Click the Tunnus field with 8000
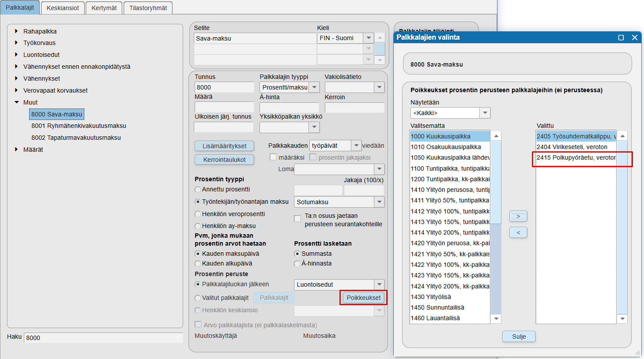This screenshot has height=359, width=644. 224,87
